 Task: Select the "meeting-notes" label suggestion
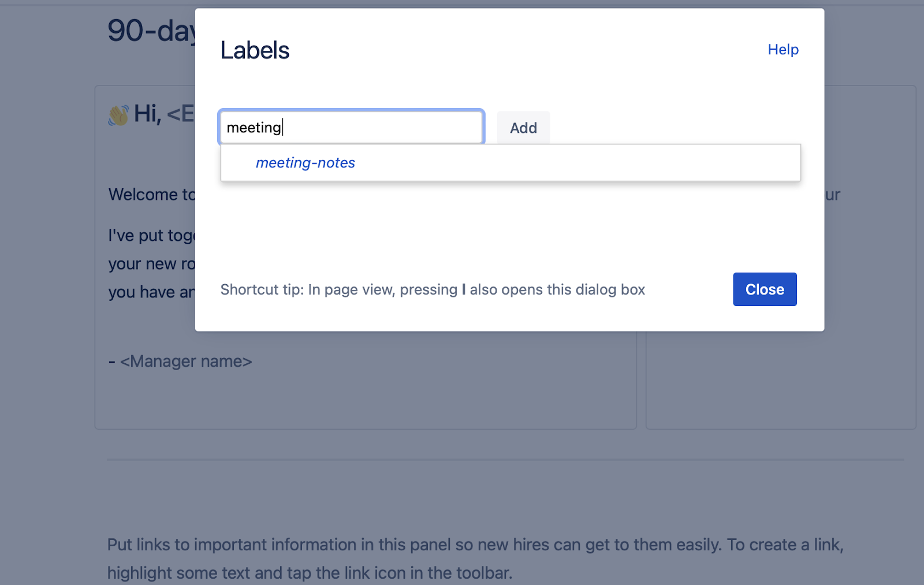pyautogui.click(x=305, y=163)
